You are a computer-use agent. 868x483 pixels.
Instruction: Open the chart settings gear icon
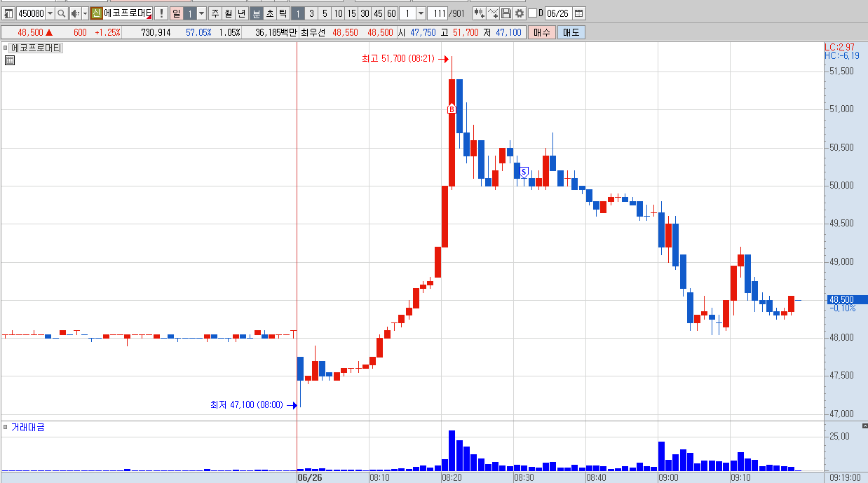tap(520, 13)
